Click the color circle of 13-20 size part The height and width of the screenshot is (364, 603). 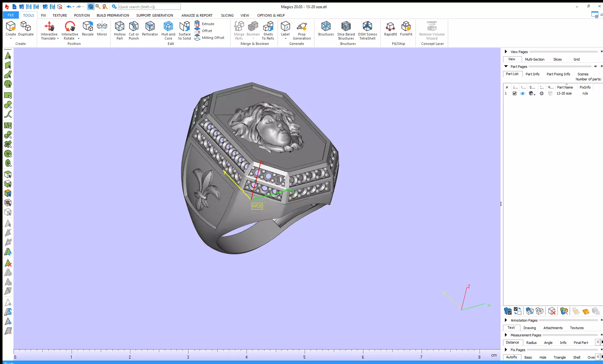click(541, 93)
